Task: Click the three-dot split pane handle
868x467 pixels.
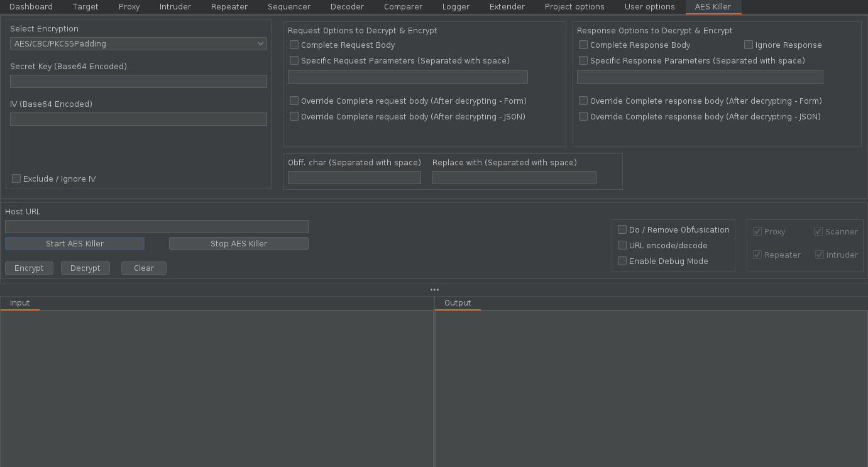Action: click(x=434, y=290)
